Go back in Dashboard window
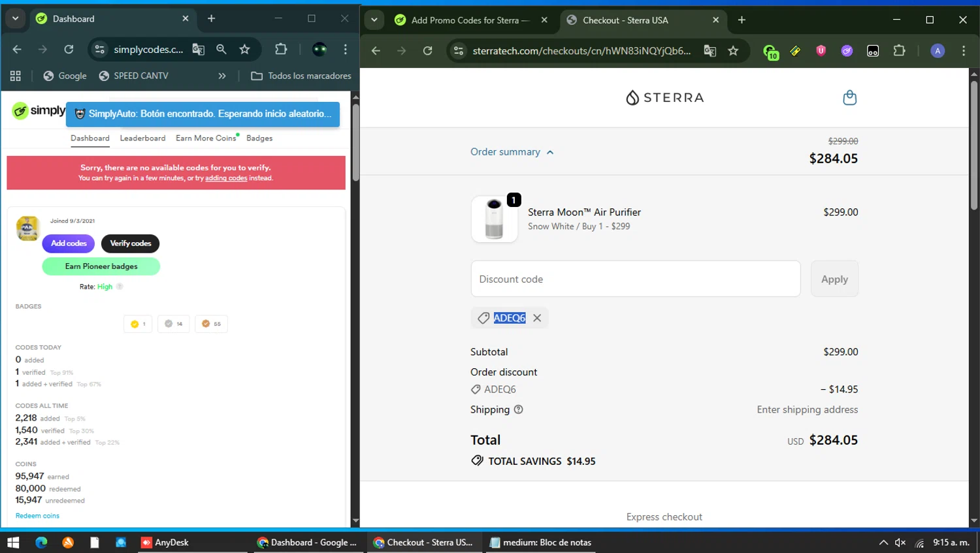Screen dimensions: 980x553 click(17, 49)
